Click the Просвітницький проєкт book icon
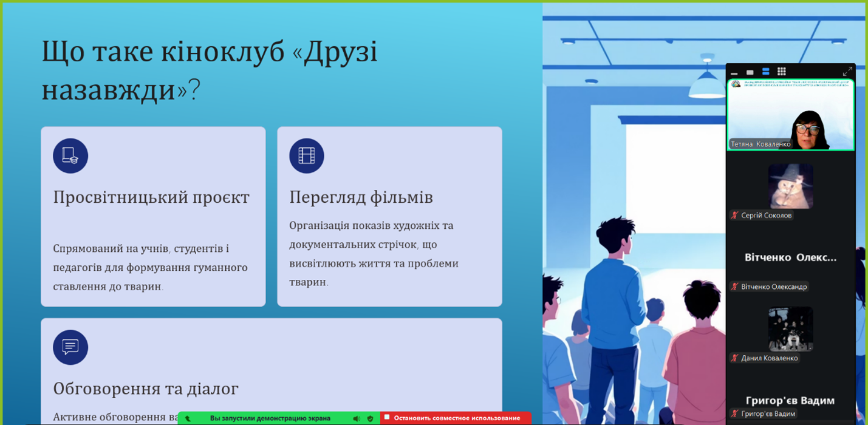This screenshot has height=425, width=868. pos(70,156)
